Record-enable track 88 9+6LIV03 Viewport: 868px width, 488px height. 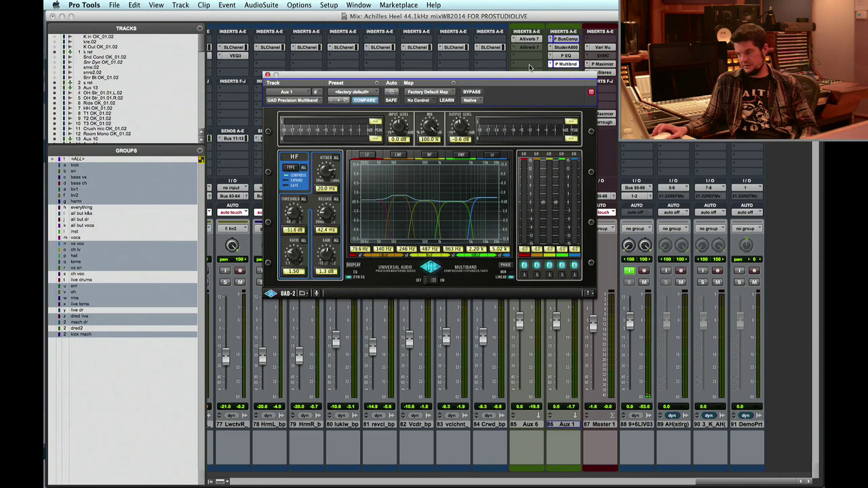644,271
